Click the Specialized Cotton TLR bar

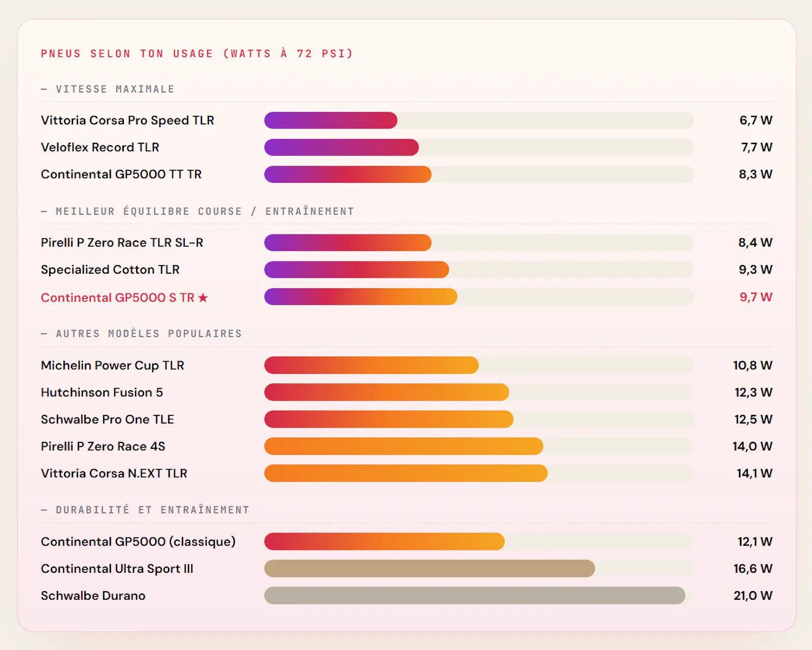(357, 270)
